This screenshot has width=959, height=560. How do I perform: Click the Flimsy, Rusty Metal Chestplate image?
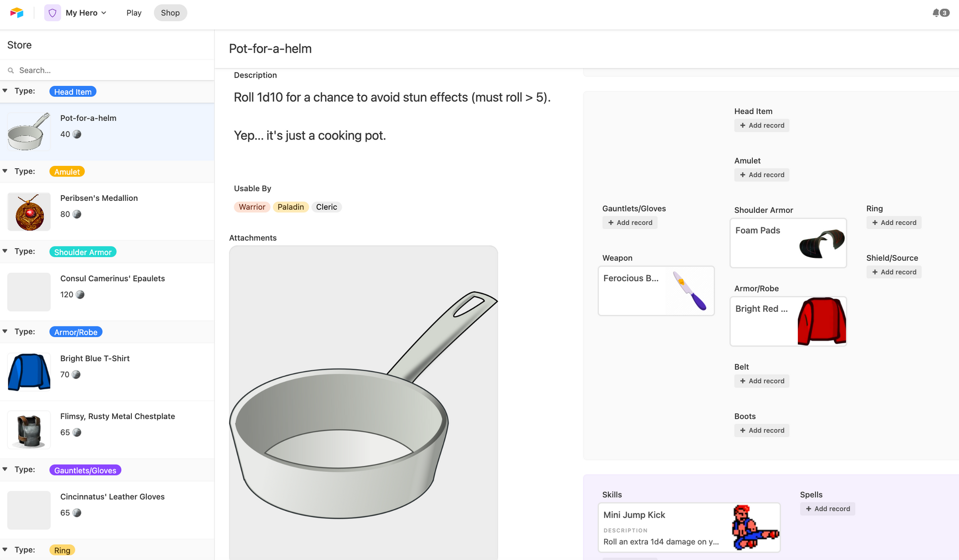[x=29, y=430]
